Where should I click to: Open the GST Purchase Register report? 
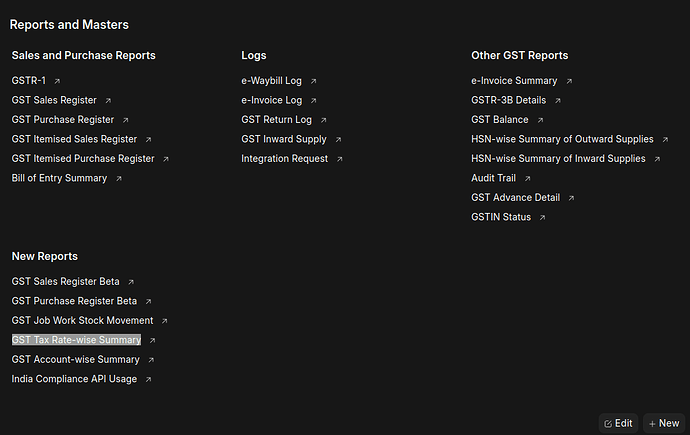62,120
